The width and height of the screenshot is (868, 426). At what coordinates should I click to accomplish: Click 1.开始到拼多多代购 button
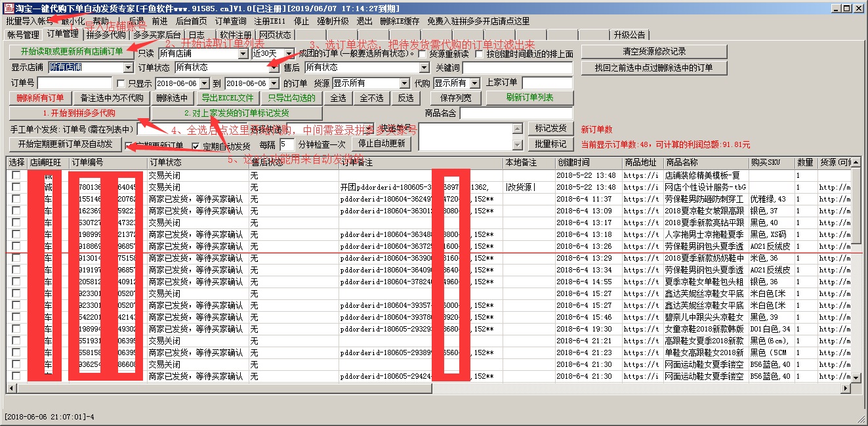point(79,113)
